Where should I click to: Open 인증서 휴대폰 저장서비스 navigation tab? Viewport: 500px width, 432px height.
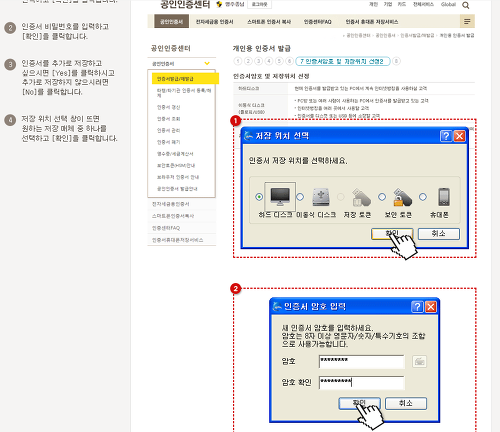[x=372, y=22]
